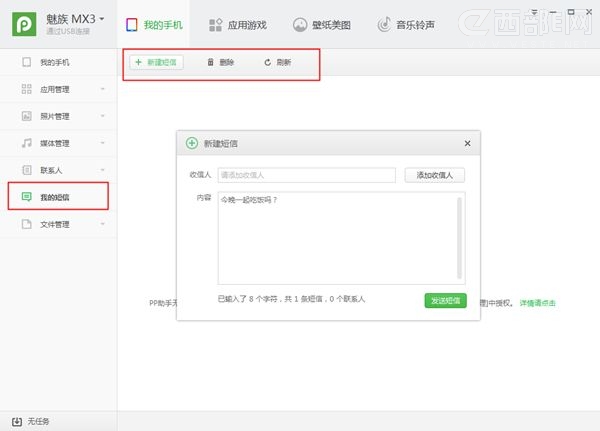Click the 新建短信 toolbar button
This screenshot has width=600, height=431.
(x=156, y=62)
